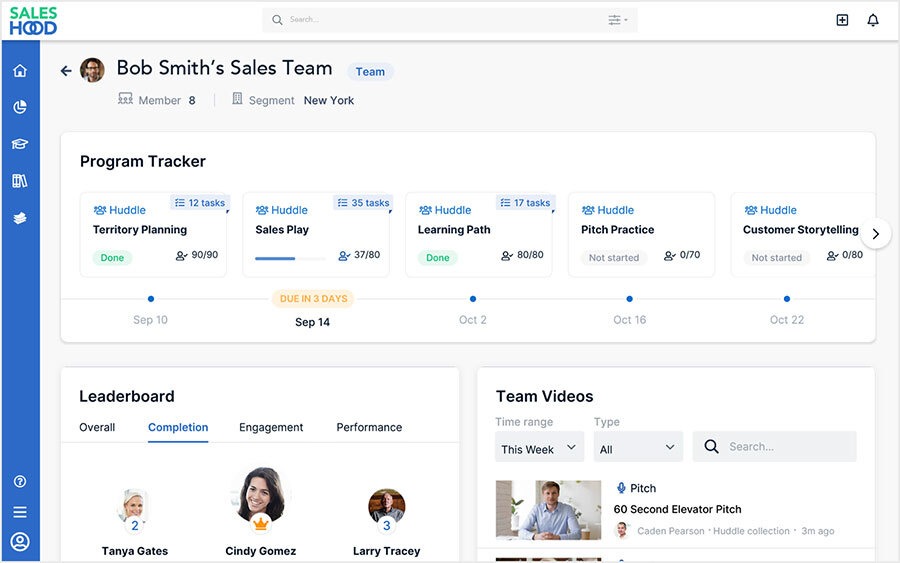Screen dimensions: 900x563
Task: Switch to the Engagement leaderboard tab
Action: (271, 427)
